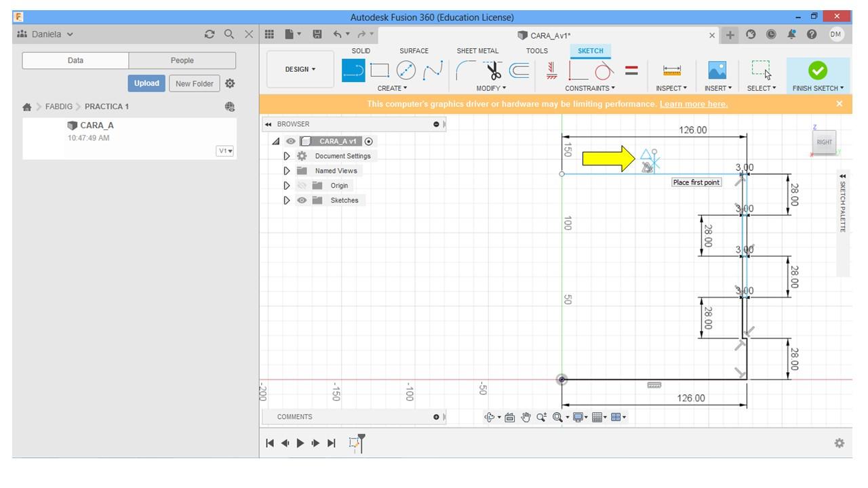The width and height of the screenshot is (868, 488).
Task: Select the Trim scissors tool
Action: (x=493, y=70)
